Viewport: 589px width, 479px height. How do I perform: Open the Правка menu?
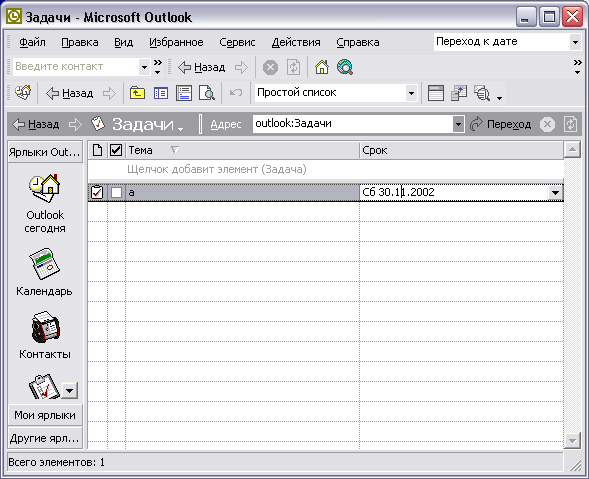[x=80, y=42]
